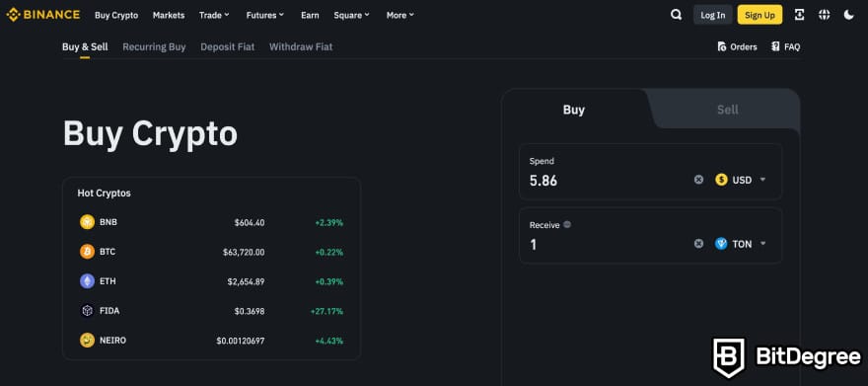Viewport: 868px width, 386px height.
Task: Clear the Receive amount field
Action: coord(698,244)
